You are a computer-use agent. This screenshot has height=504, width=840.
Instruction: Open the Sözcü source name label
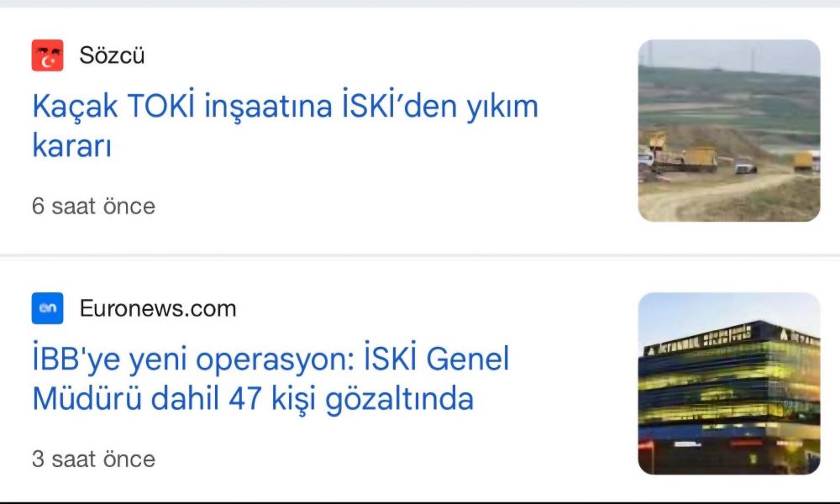112,55
